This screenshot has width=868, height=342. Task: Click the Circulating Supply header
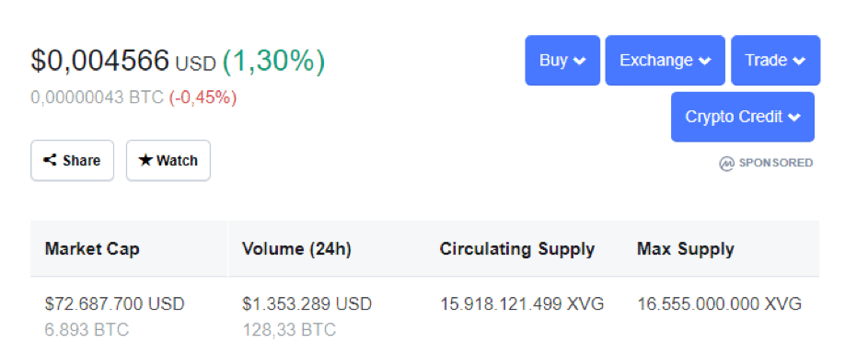[x=517, y=249]
